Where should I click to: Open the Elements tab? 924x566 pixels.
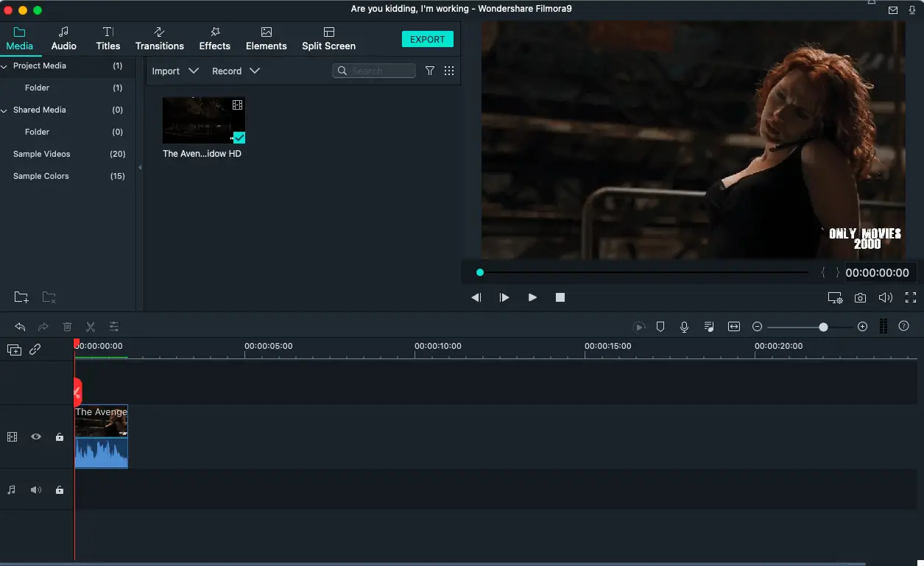pyautogui.click(x=267, y=39)
